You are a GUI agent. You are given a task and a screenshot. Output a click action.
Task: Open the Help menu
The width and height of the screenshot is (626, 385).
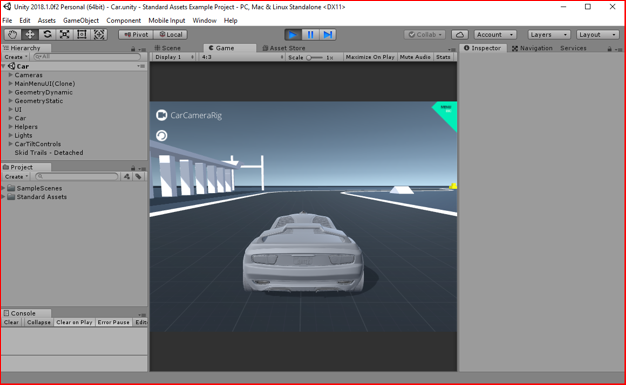tap(231, 20)
